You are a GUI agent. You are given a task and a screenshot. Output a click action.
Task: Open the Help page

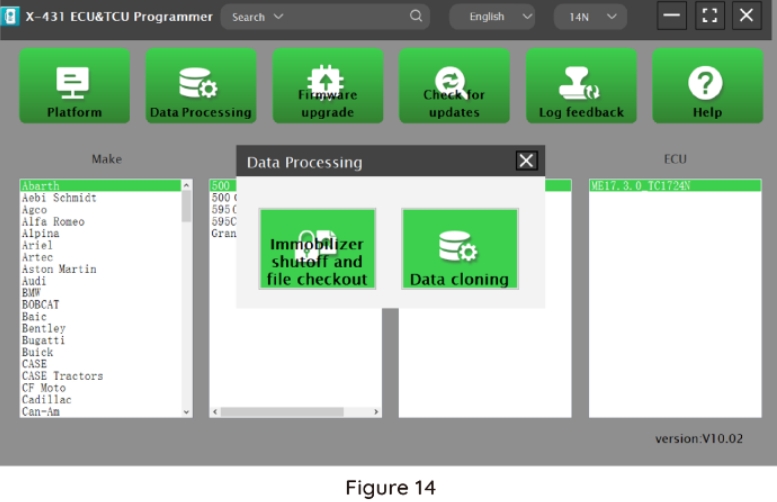[707, 85]
